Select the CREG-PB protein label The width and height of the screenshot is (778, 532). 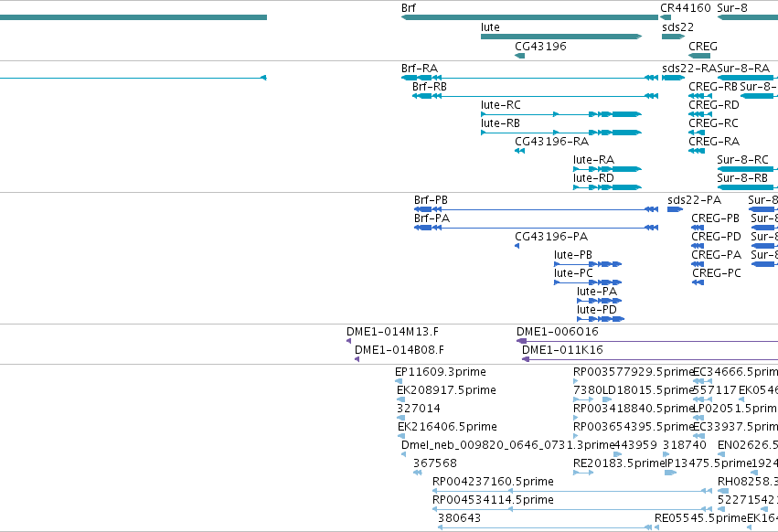[715, 218]
